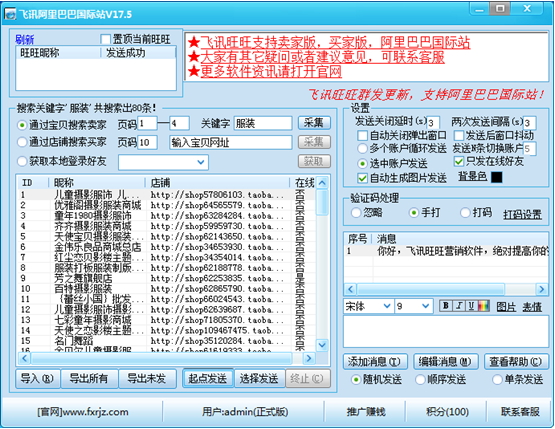Click the 刷新 link
555x429 pixels.
24,39
